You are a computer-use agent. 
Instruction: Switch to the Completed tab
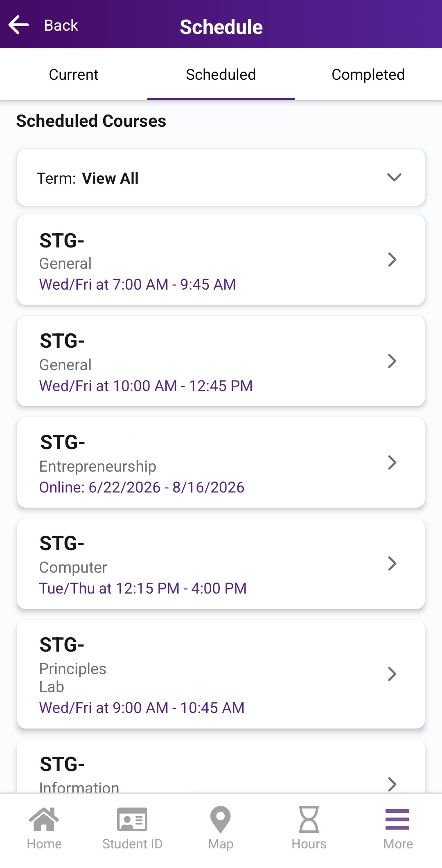368,75
